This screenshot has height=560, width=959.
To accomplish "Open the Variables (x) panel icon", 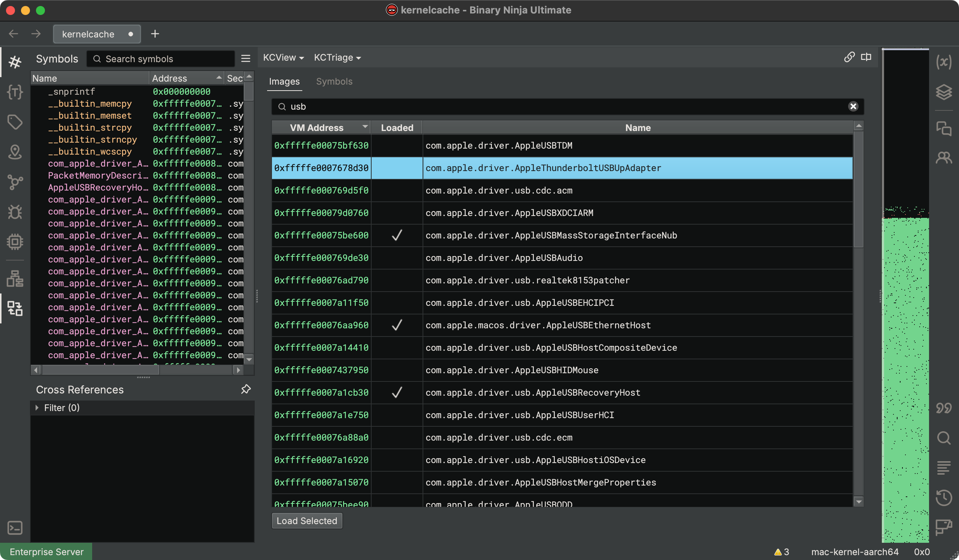I will click(944, 62).
